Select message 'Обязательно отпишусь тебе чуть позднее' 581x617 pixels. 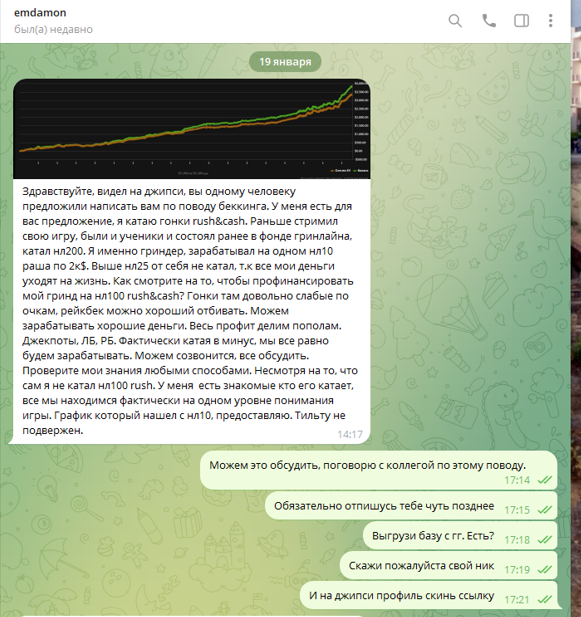tap(411, 506)
